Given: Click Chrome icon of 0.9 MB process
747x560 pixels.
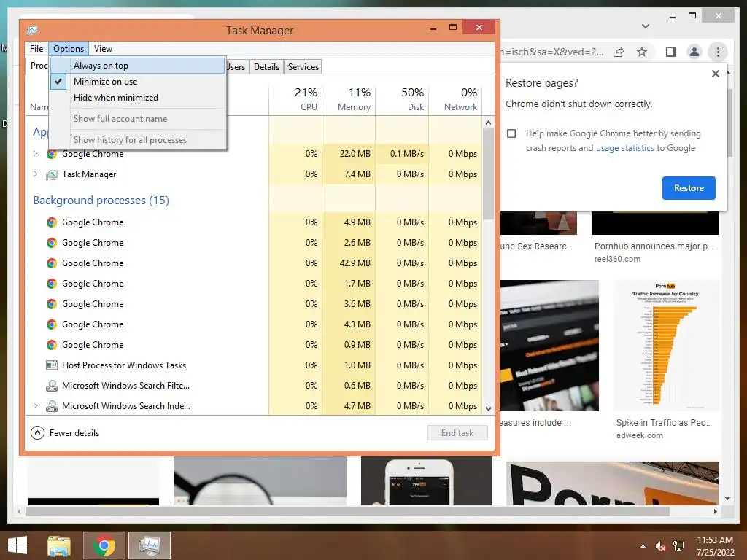Looking at the screenshot, I should pos(52,345).
